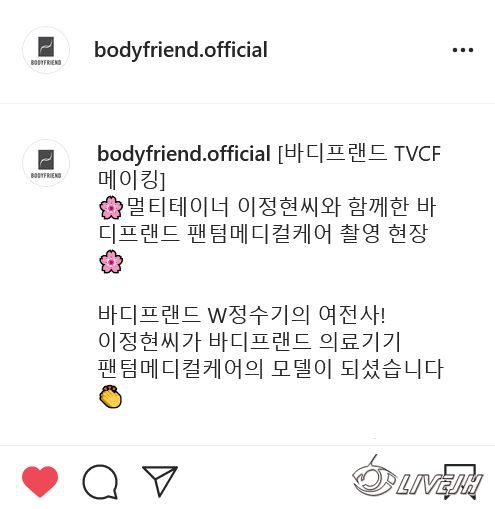Click the 메이킹] text on the caption's second line
The width and height of the screenshot is (495, 509).
point(132,180)
